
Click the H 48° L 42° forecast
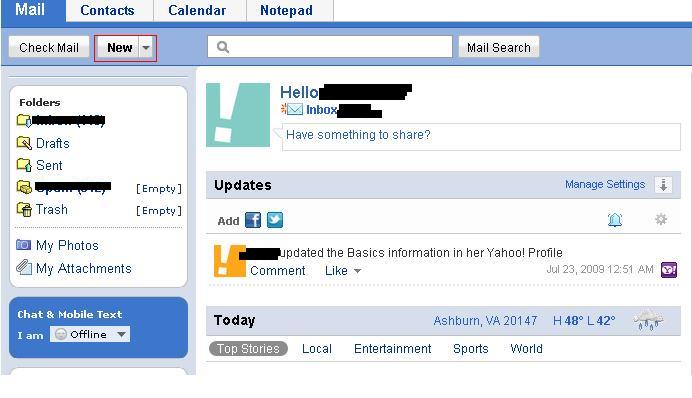(584, 320)
